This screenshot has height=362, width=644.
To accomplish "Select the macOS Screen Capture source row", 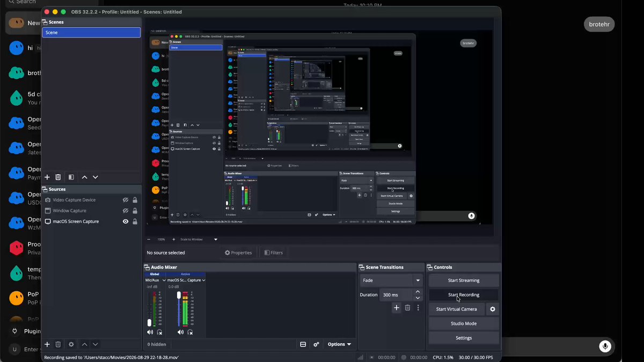I will click(x=91, y=221).
